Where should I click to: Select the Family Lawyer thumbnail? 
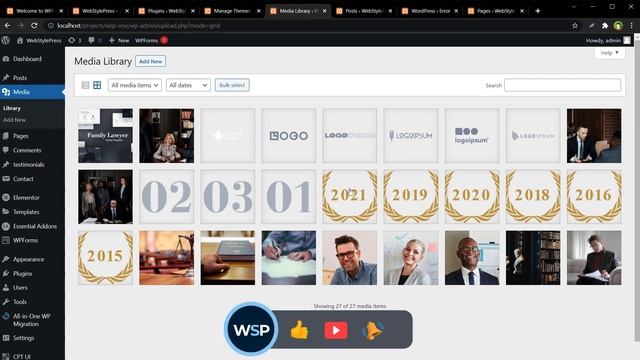(x=105, y=136)
